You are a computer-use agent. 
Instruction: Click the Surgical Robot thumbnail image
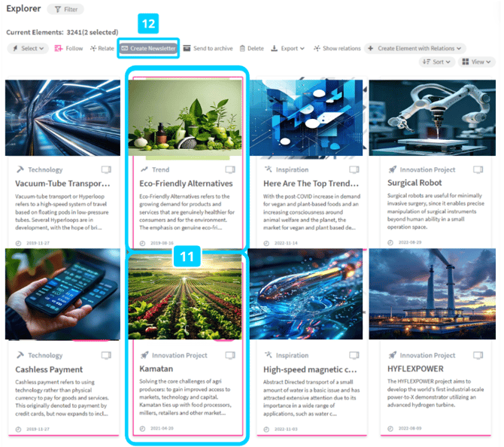point(432,117)
